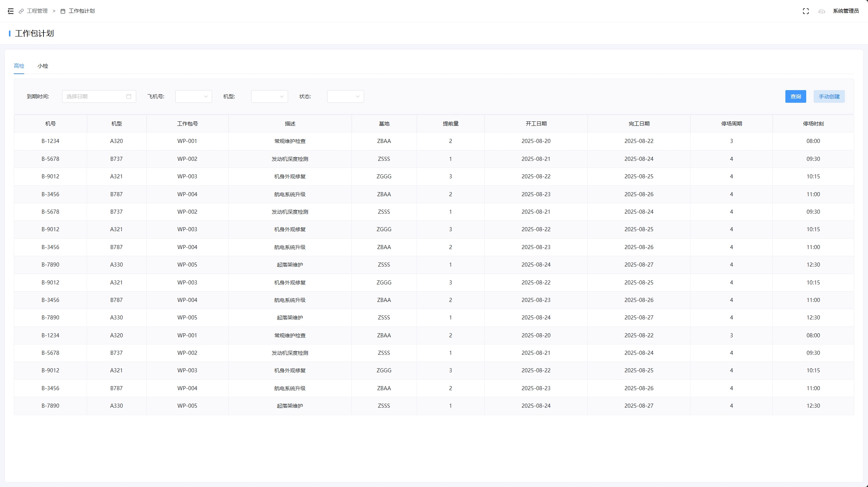
Task: Click 2025-08-20 in the first row
Action: pyautogui.click(x=536, y=141)
